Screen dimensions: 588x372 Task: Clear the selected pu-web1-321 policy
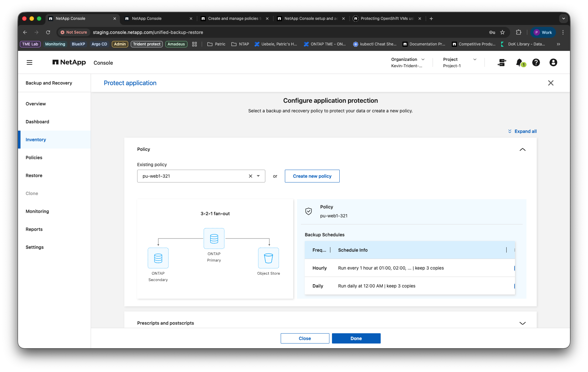(251, 176)
